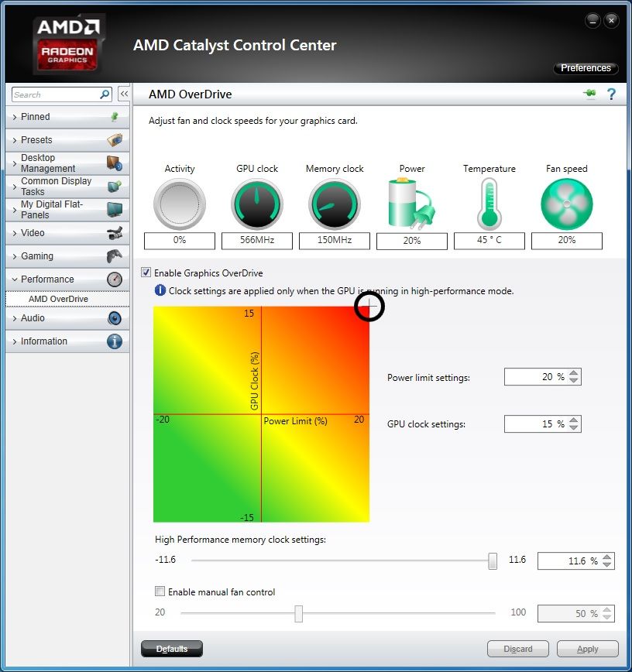Screen dimensions: 632x672
Task: Select AMD OverDrive in sidebar
Action: coord(58,299)
